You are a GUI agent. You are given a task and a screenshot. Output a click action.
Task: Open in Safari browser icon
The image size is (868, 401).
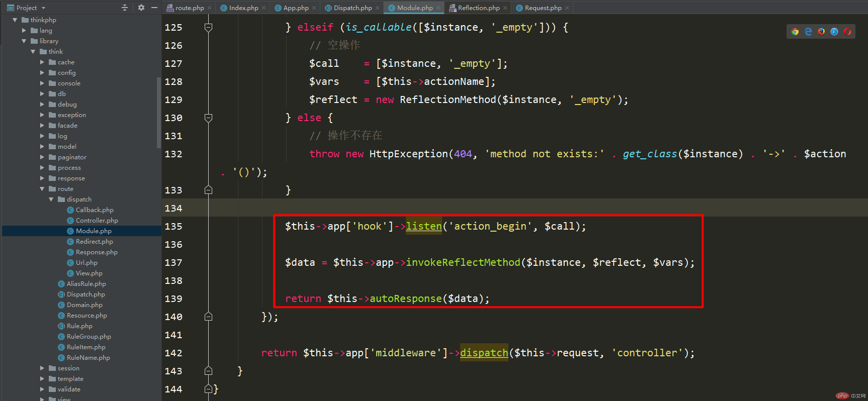pyautogui.click(x=834, y=32)
